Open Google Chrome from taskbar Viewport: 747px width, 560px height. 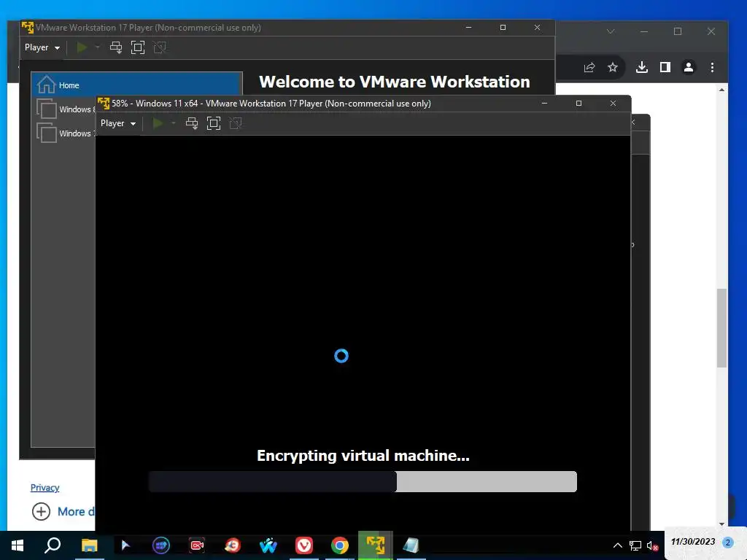[x=340, y=545]
